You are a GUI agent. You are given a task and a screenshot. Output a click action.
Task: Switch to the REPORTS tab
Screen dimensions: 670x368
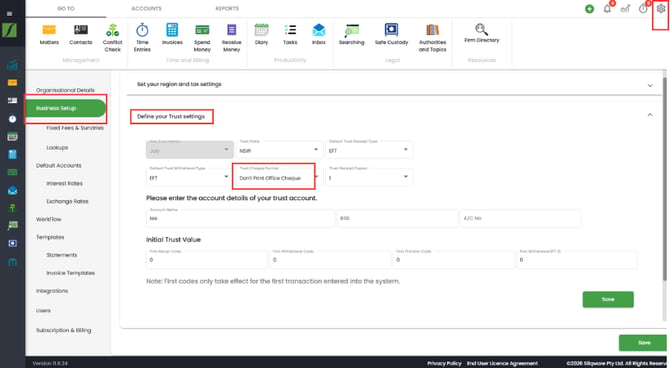227,9
